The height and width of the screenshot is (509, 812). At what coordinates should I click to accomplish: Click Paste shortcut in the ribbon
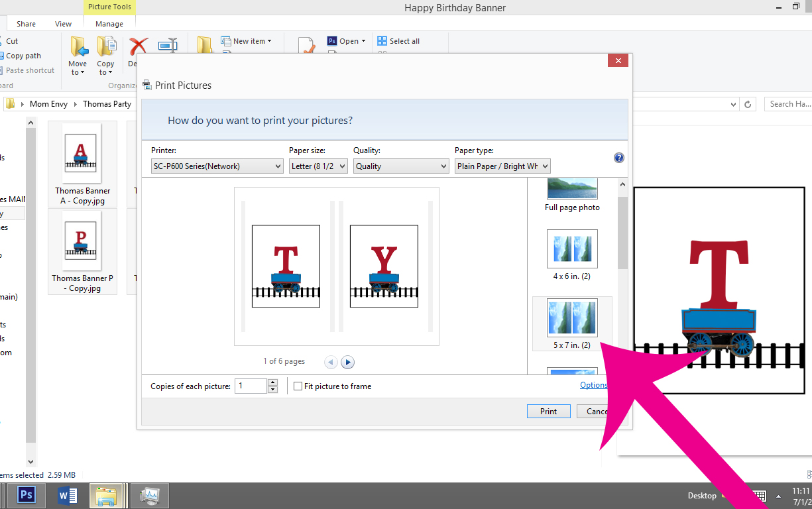click(x=30, y=70)
